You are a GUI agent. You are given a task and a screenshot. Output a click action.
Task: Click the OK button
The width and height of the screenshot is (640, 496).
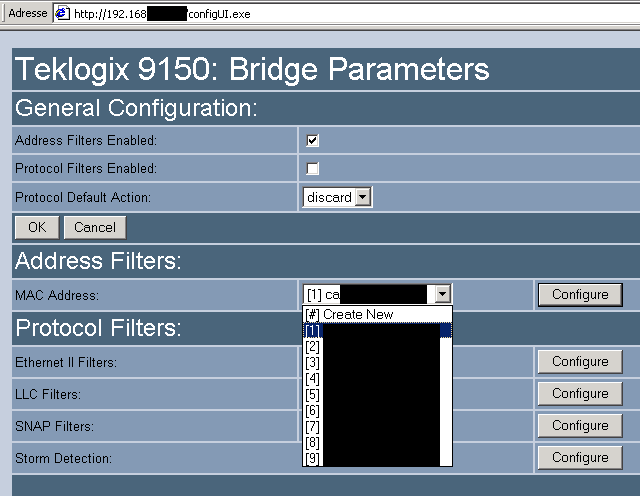point(37,227)
